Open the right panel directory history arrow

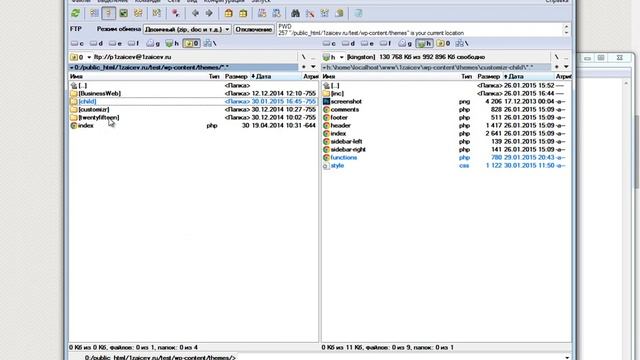click(566, 67)
